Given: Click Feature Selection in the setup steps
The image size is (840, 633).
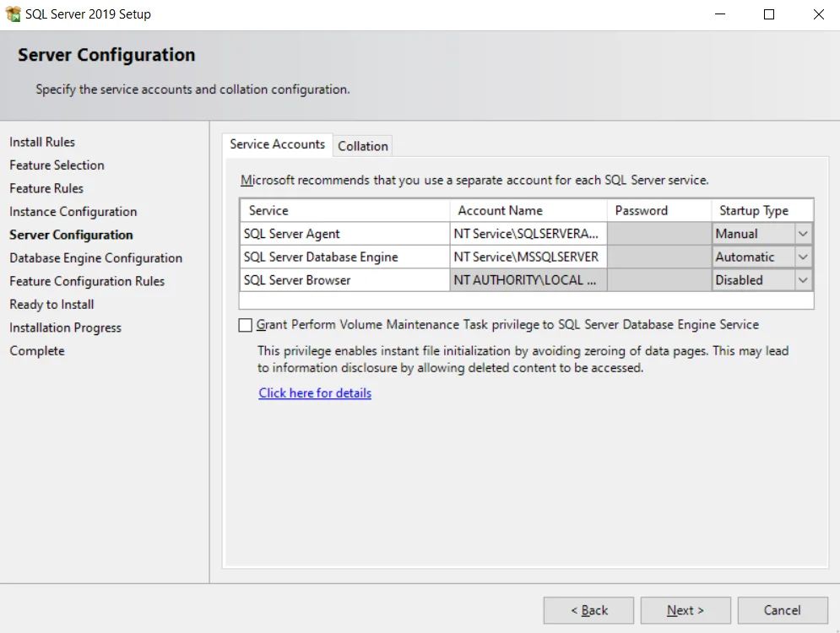Looking at the screenshot, I should tap(57, 165).
